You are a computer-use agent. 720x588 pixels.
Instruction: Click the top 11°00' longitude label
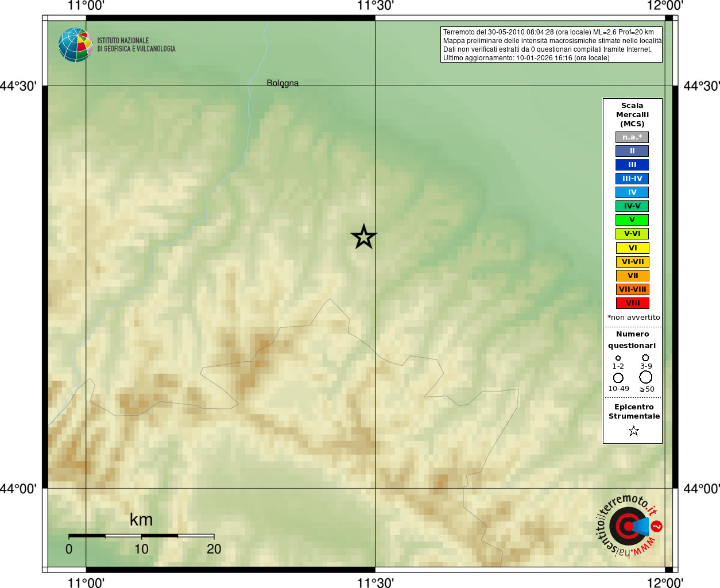86,6
